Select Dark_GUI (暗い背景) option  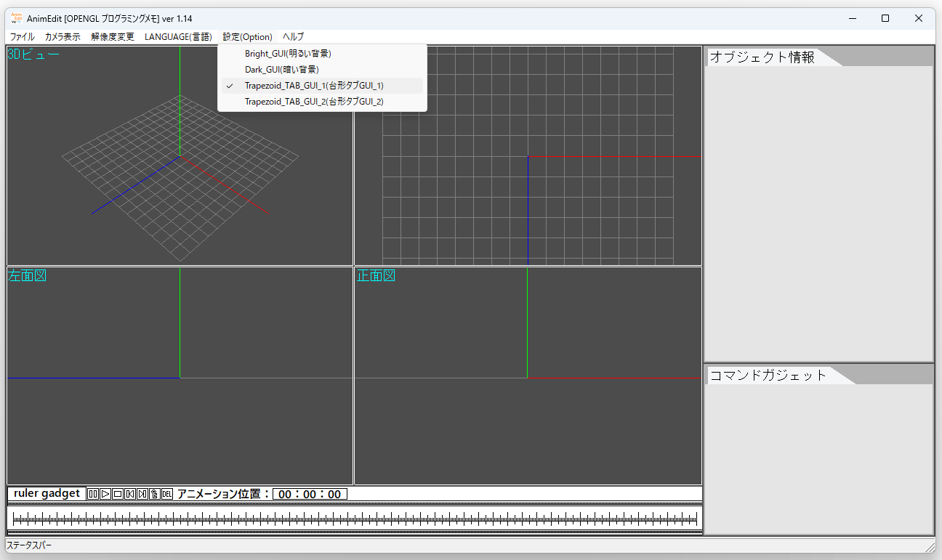281,69
